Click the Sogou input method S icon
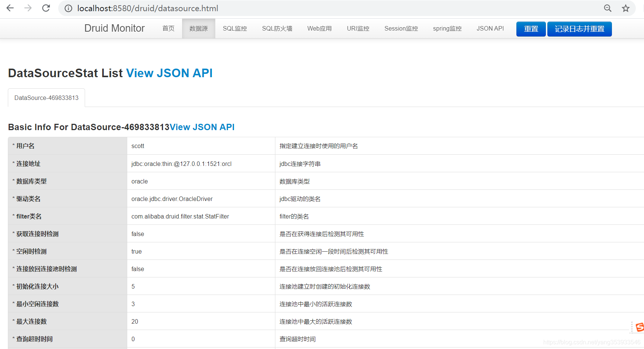The width and height of the screenshot is (644, 349). pyautogui.click(x=640, y=327)
